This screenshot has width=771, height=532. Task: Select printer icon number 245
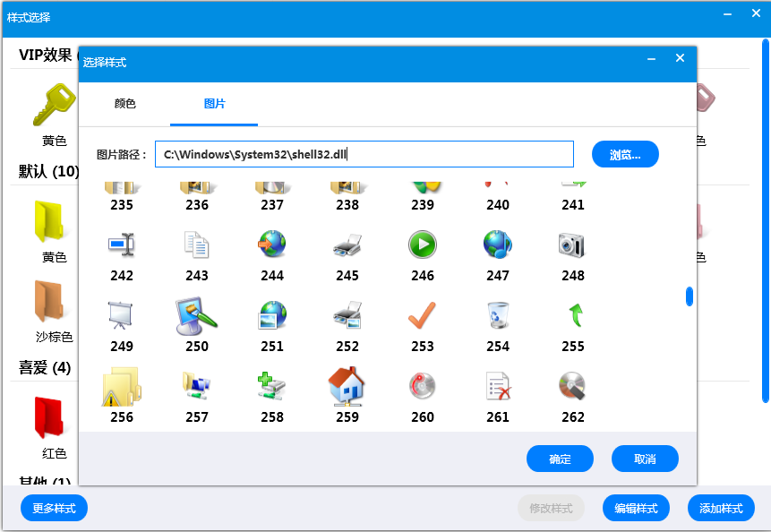[x=347, y=245]
